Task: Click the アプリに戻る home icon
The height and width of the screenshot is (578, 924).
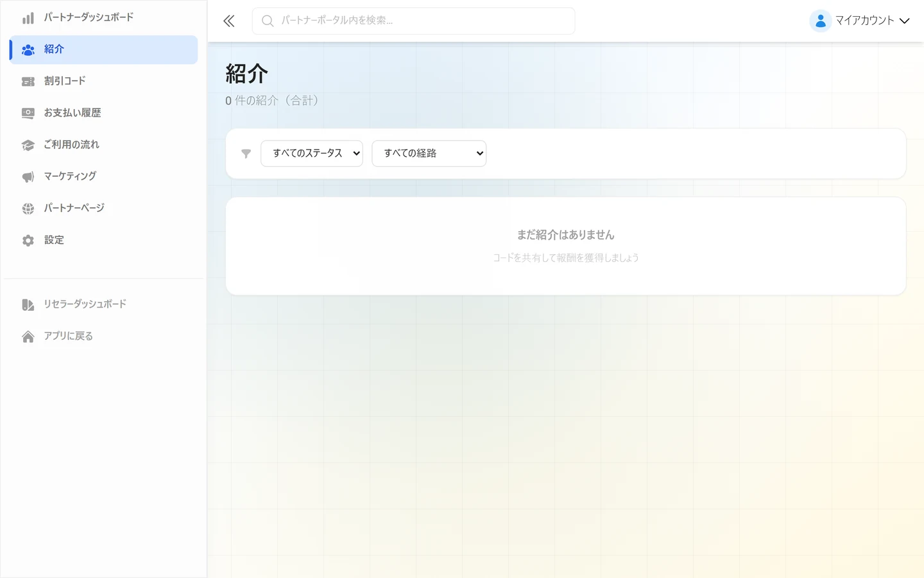Action: (x=28, y=337)
